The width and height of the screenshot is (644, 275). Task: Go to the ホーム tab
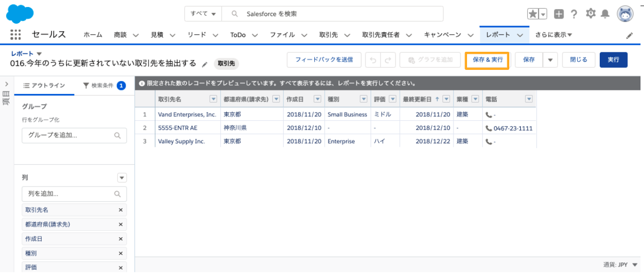(x=93, y=35)
